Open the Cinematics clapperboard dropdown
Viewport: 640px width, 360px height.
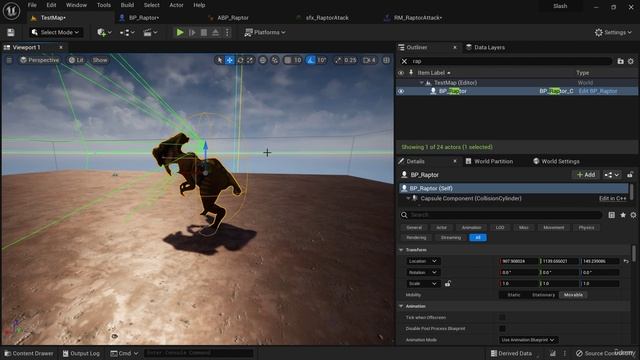pyautogui.click(x=150, y=32)
